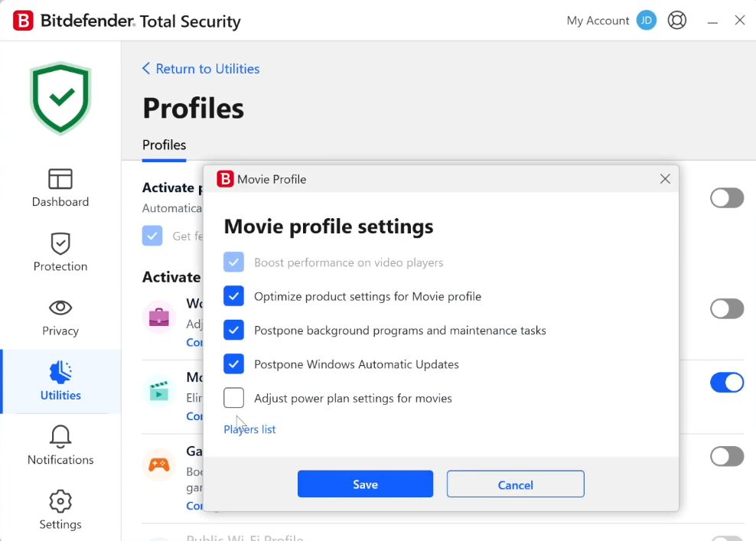756x541 pixels.
Task: Uncheck Postpone Windows Automatic Updates
Action: pyautogui.click(x=234, y=364)
